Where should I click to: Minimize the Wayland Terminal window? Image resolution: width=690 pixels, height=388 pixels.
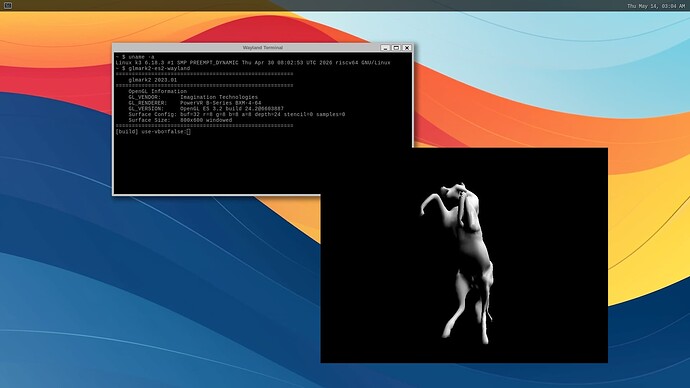coord(385,48)
